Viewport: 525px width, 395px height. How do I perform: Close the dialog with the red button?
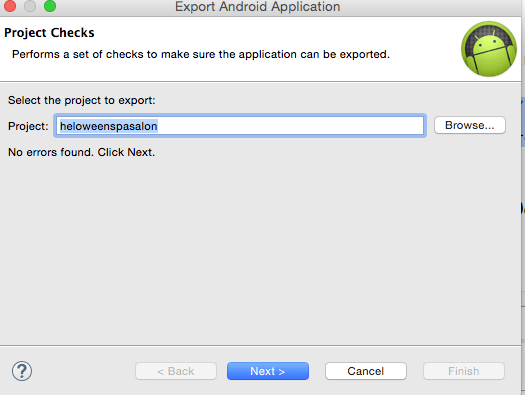point(10,6)
